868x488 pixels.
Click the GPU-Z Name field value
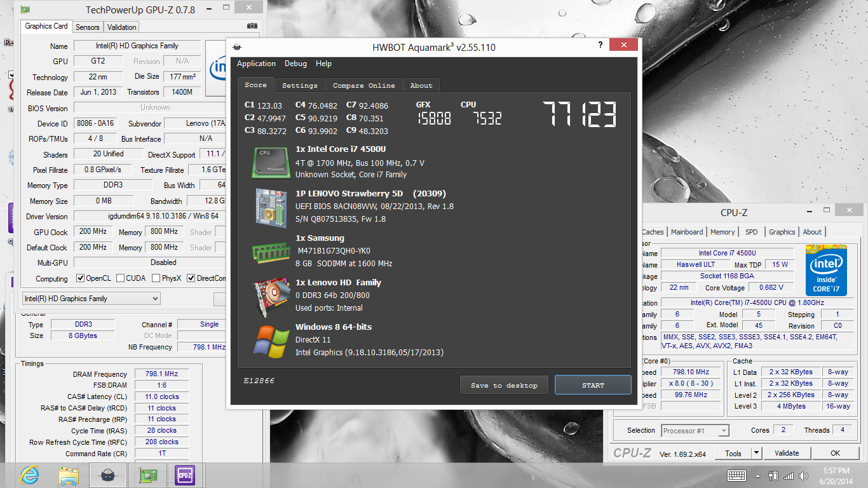[137, 46]
